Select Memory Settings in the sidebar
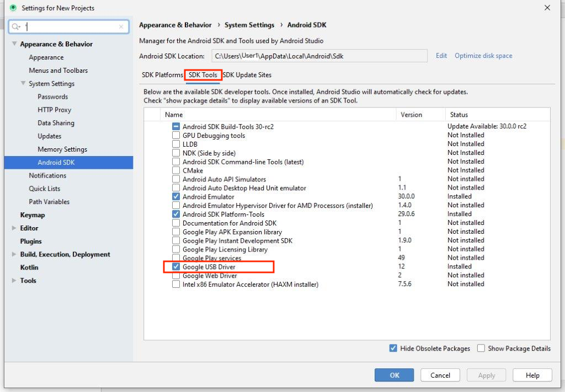Viewport: 565px width, 392px height. 62,149
